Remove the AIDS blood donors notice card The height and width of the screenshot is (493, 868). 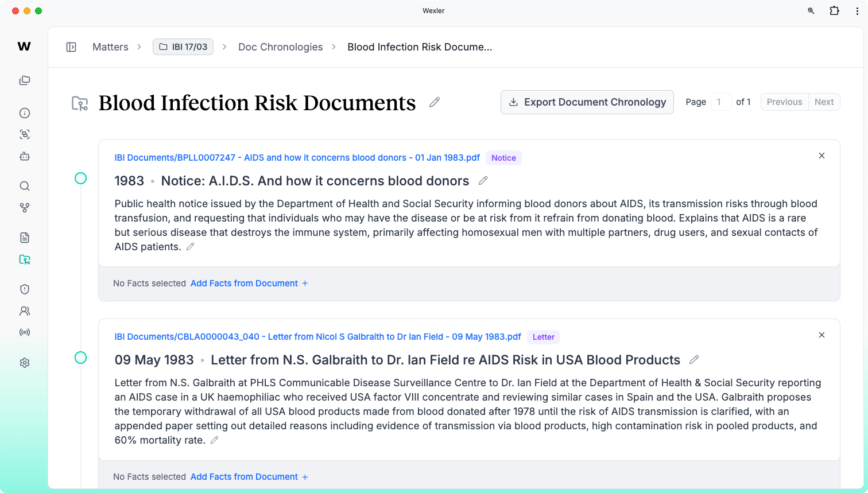point(821,156)
